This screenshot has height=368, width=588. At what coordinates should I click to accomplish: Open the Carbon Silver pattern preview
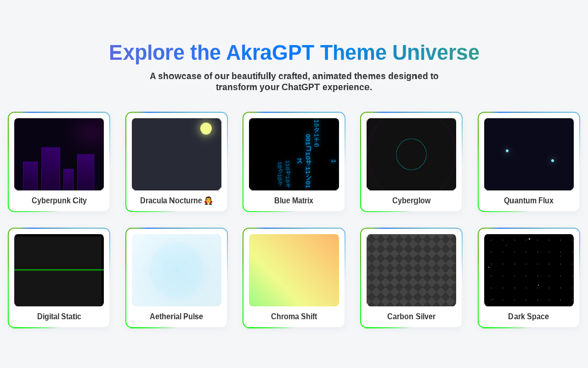point(411,270)
